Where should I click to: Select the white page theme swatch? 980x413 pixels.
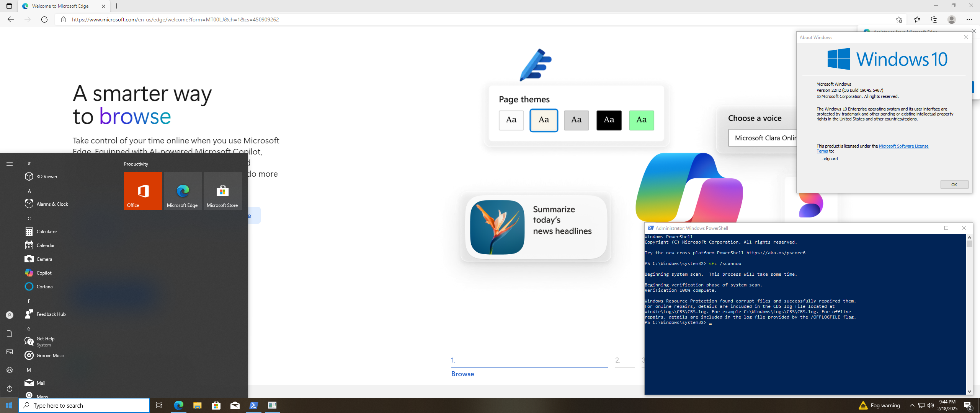[x=511, y=120]
